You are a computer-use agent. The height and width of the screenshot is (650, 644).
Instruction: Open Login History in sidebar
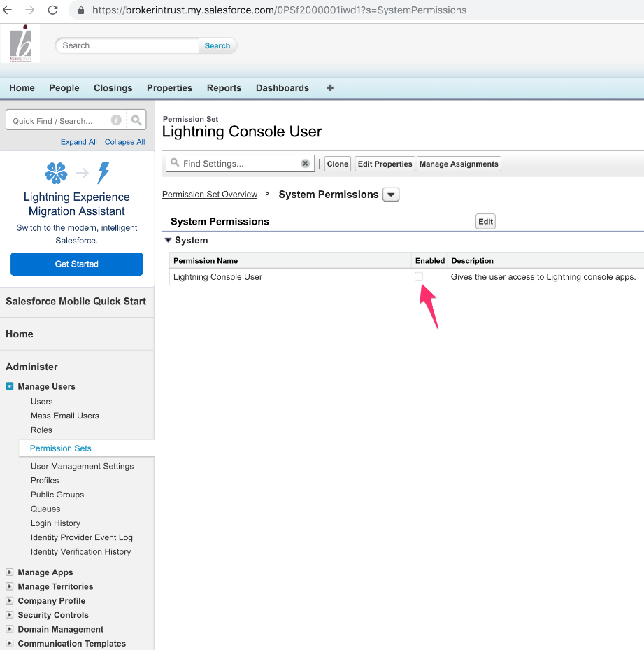pos(55,523)
